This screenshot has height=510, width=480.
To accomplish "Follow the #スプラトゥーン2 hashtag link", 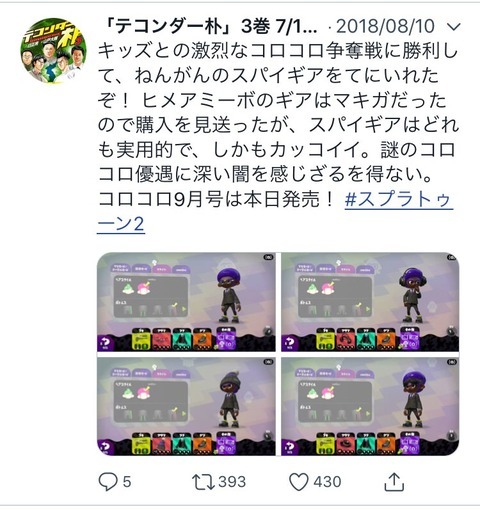I will [275, 212].
